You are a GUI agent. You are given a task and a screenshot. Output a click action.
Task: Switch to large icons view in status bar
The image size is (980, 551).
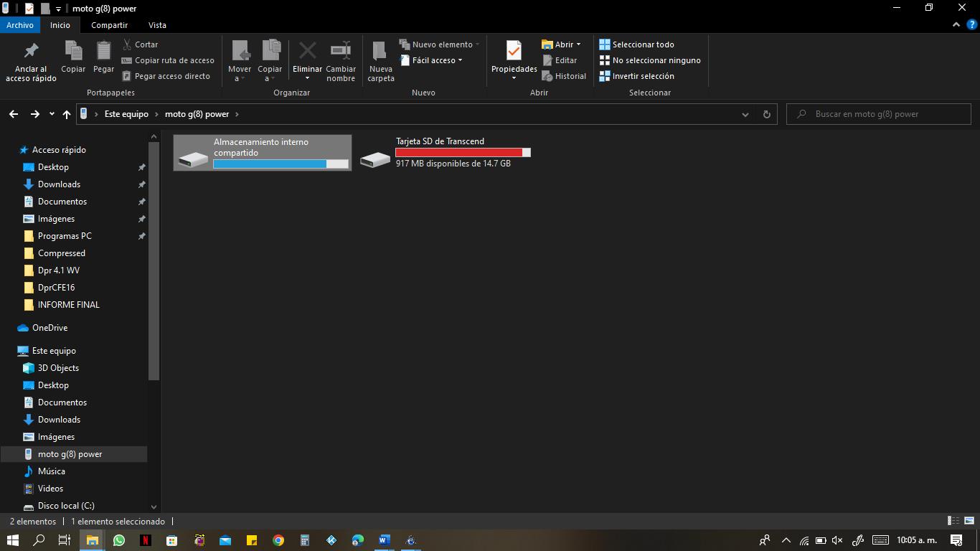969,522
